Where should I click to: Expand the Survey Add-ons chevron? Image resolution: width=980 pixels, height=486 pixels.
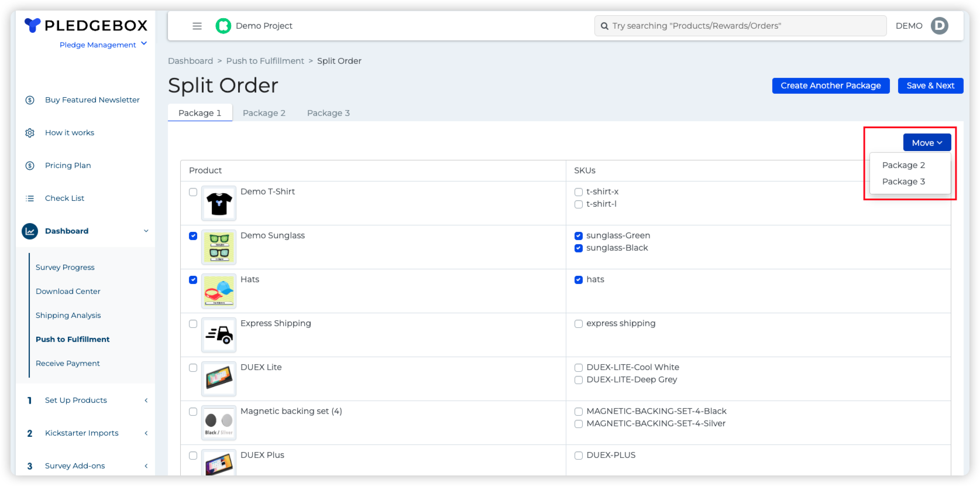coord(146,466)
